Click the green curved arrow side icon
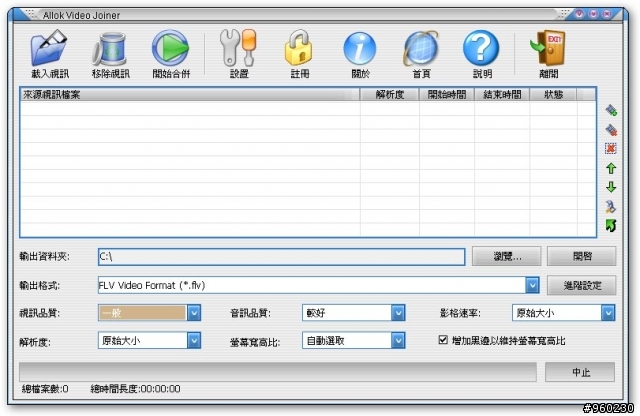Image resolution: width=640 pixels, height=416 pixels. 611,225
